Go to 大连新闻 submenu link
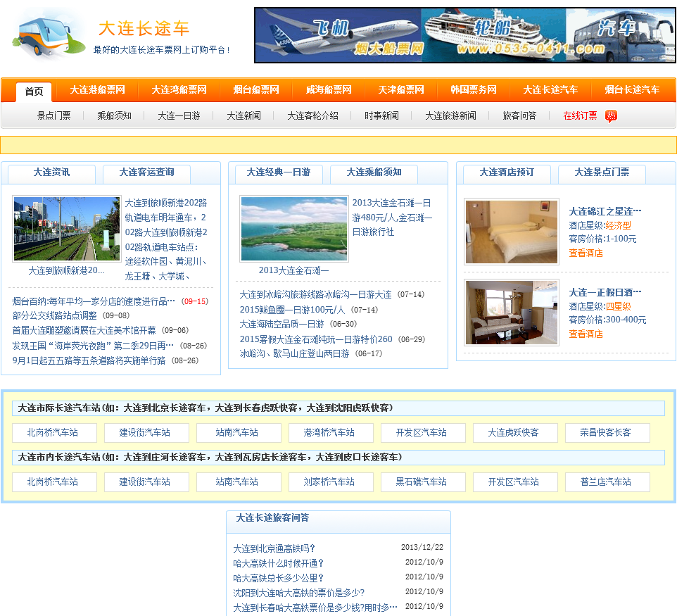The width and height of the screenshot is (677, 616). point(244,115)
